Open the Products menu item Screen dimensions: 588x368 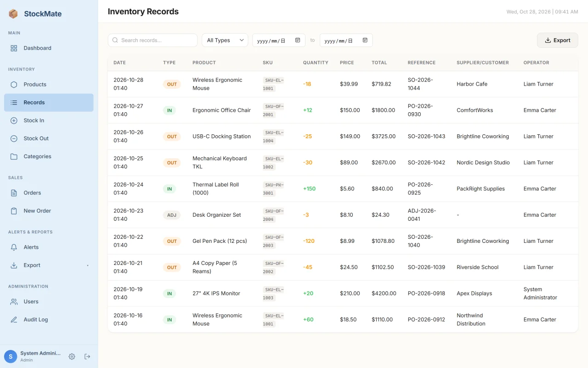pos(49,85)
